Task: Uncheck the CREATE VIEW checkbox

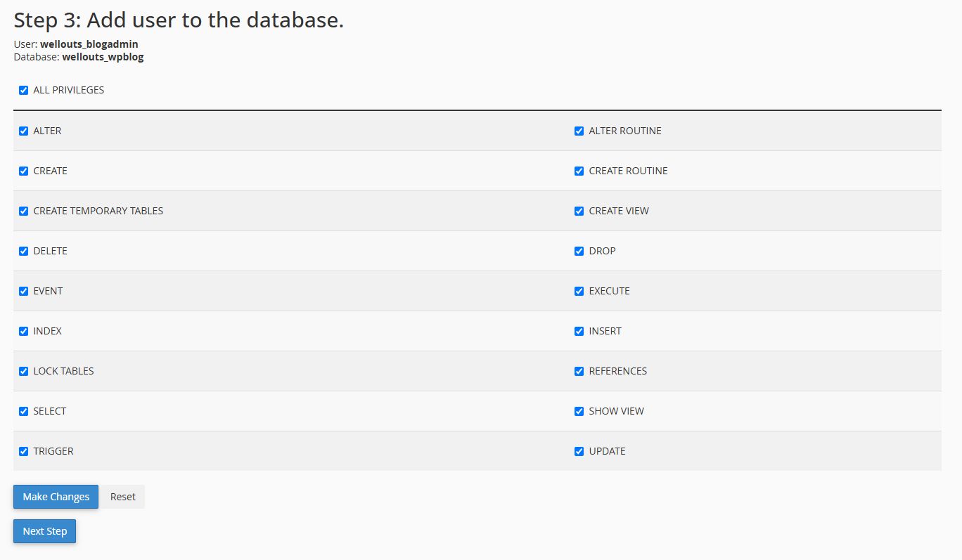Action: [x=579, y=211]
